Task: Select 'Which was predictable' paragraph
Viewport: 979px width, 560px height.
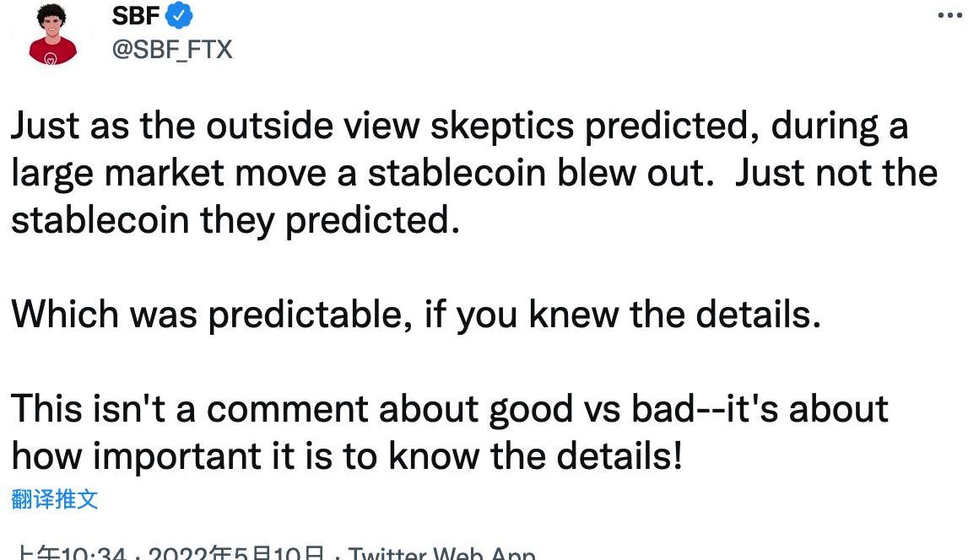Action: click(416, 315)
